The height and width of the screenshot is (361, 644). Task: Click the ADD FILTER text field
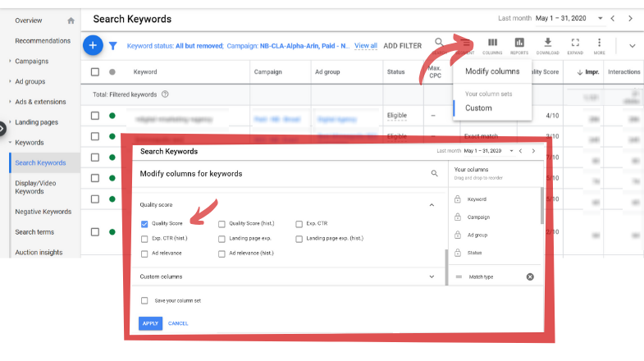(x=403, y=46)
